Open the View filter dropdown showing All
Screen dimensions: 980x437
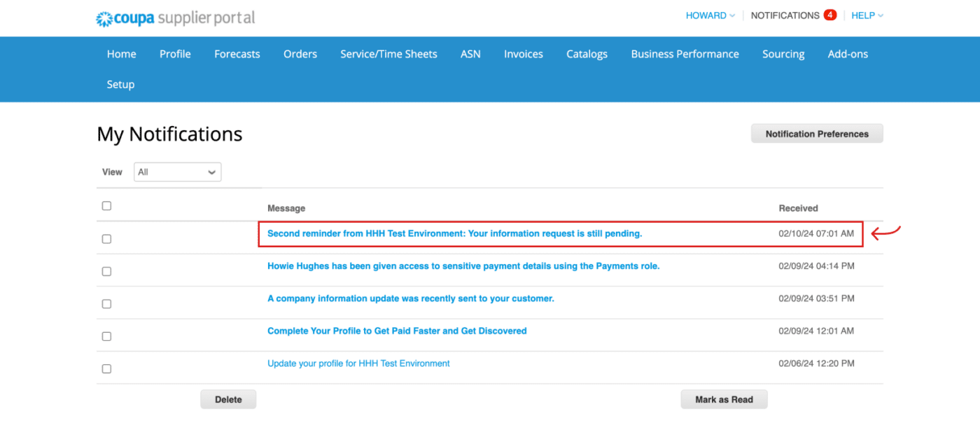pos(177,172)
